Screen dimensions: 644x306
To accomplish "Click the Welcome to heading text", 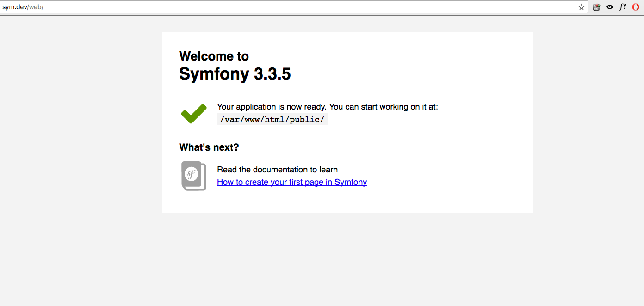I will pyautogui.click(x=214, y=56).
